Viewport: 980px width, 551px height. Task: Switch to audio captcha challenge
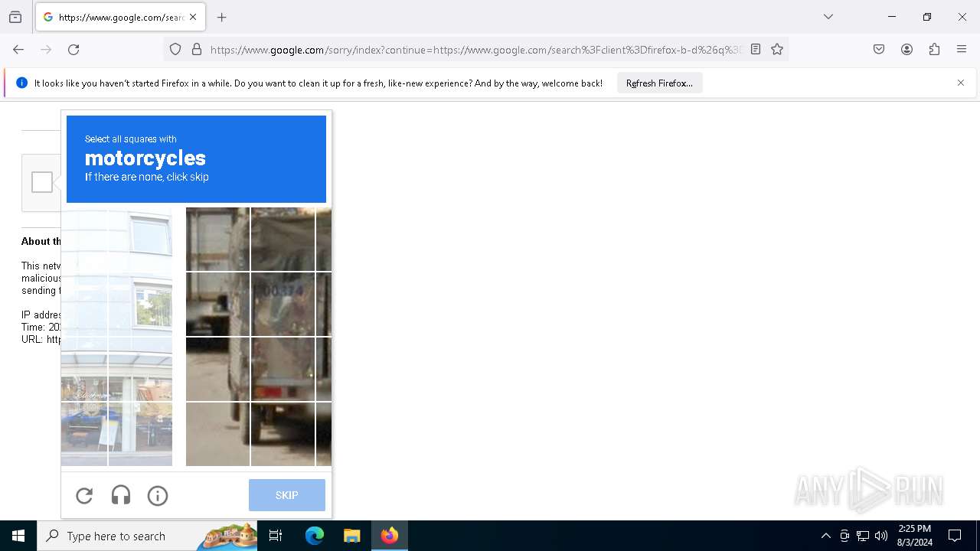point(121,496)
